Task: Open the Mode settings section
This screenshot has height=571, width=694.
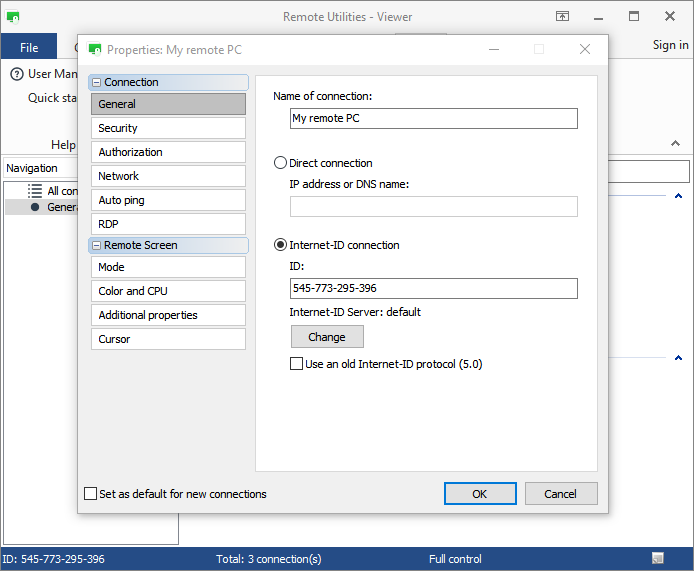Action: click(x=168, y=267)
